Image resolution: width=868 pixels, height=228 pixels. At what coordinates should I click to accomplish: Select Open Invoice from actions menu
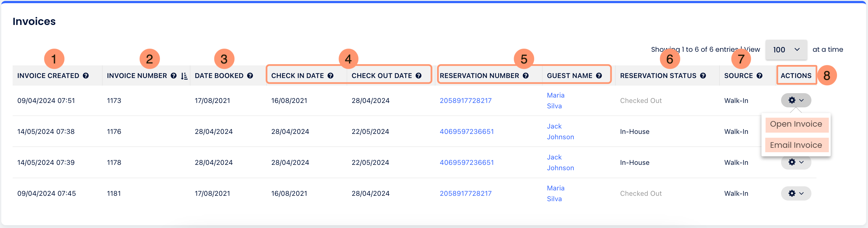[796, 124]
